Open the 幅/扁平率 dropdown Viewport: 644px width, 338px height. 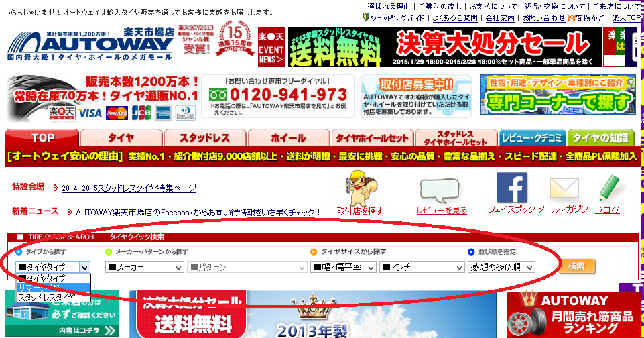[343, 268]
